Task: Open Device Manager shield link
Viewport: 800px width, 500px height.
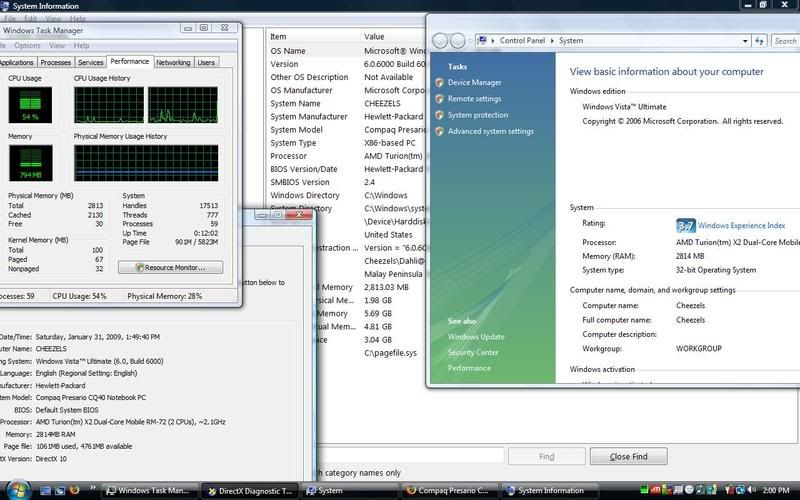Action: click(474, 82)
